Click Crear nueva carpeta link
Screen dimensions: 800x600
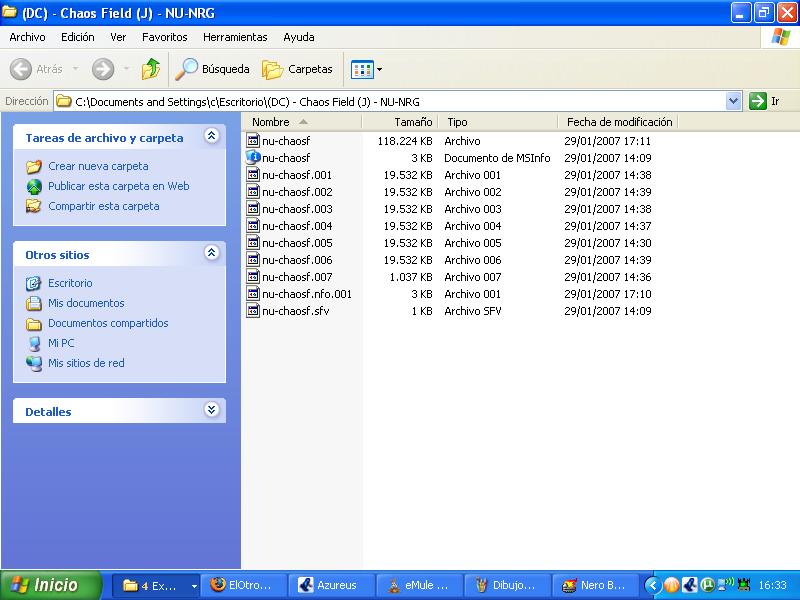pyautogui.click(x=98, y=166)
